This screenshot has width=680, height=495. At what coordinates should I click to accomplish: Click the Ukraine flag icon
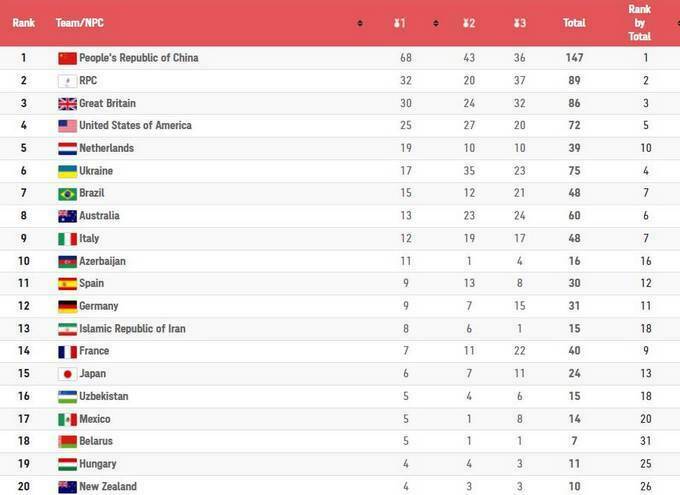[67, 171]
